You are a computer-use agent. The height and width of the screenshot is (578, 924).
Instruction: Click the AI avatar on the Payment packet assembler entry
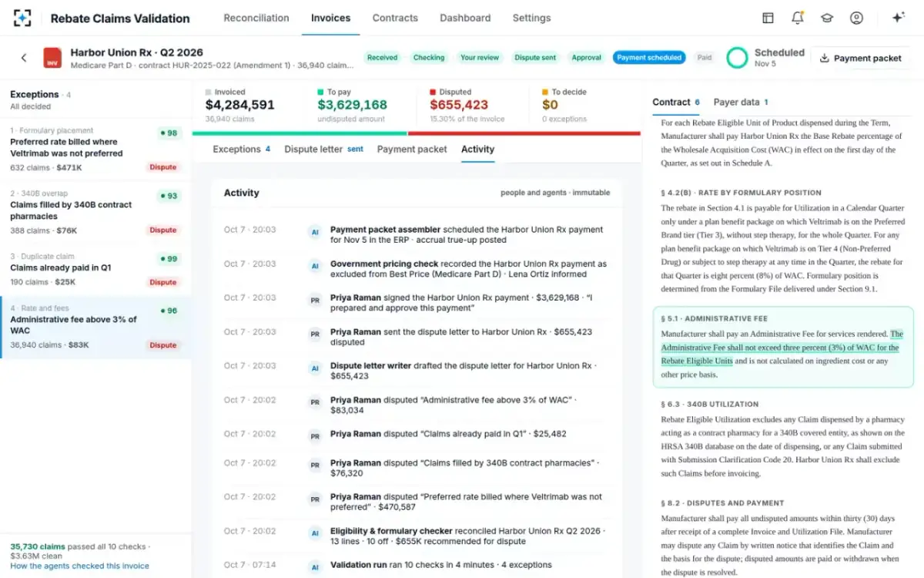(314, 231)
